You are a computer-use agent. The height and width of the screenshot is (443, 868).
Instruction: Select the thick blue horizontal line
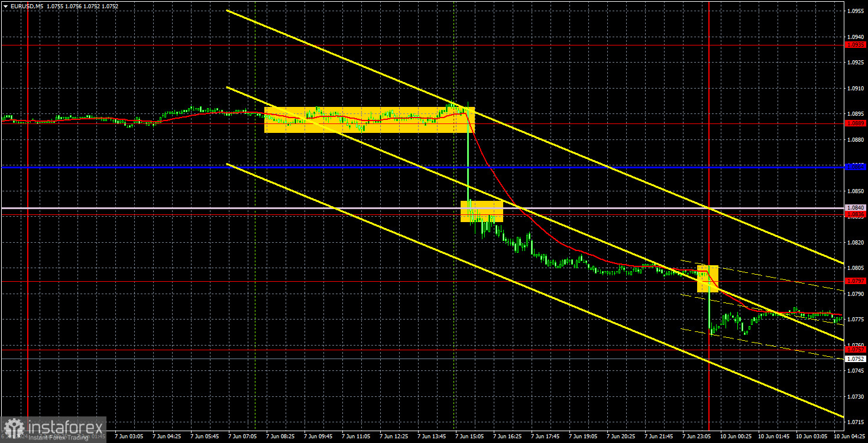coord(423,167)
